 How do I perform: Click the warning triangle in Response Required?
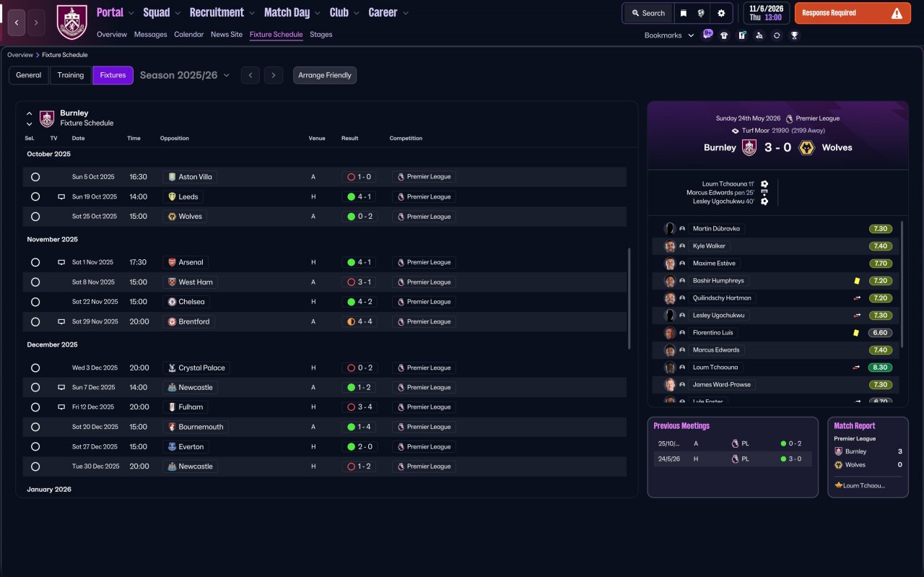point(897,13)
